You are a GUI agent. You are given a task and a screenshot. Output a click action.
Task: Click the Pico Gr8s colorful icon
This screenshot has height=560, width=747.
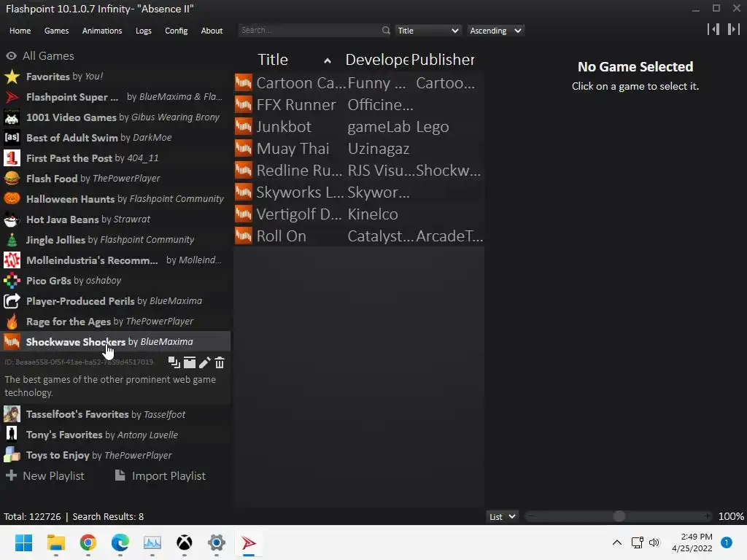(x=12, y=281)
